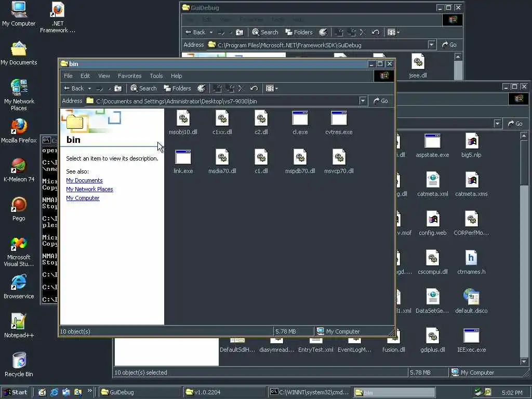Image resolution: width=532 pixels, height=399 pixels.
Task: Click Undo icon in bin toolbar
Action: tap(254, 88)
